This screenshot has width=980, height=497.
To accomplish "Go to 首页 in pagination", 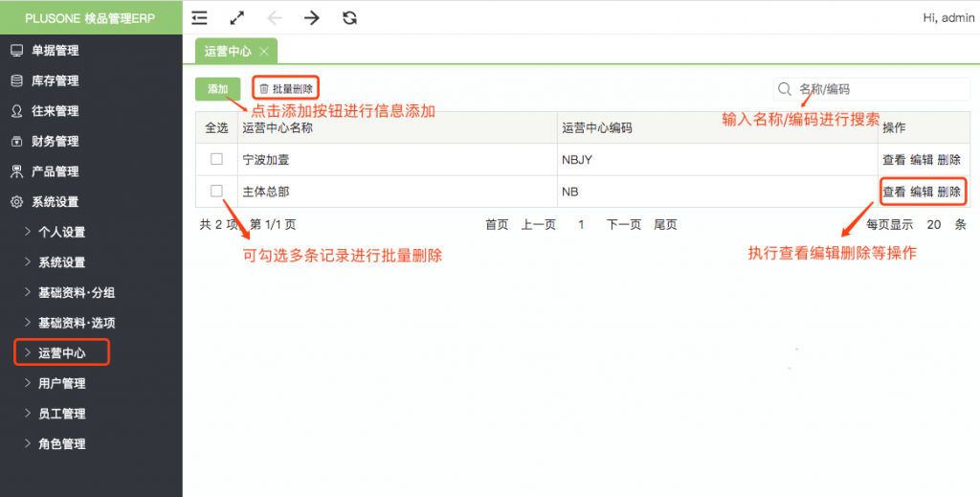I will point(497,224).
